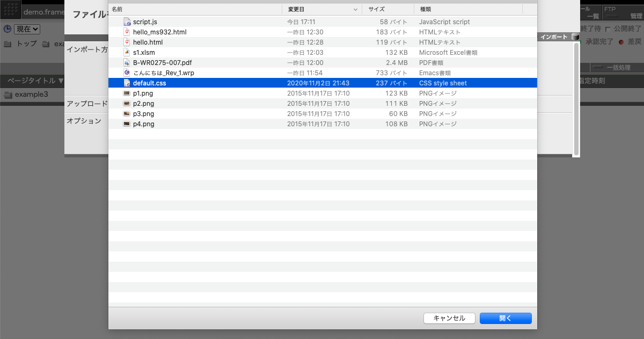The image size is (644, 339).
Task: Toggle the 公開終了 checkbox
Action: tap(608, 29)
